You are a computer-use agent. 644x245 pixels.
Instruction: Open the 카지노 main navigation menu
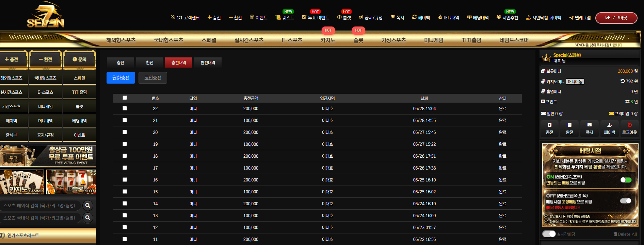[328, 40]
